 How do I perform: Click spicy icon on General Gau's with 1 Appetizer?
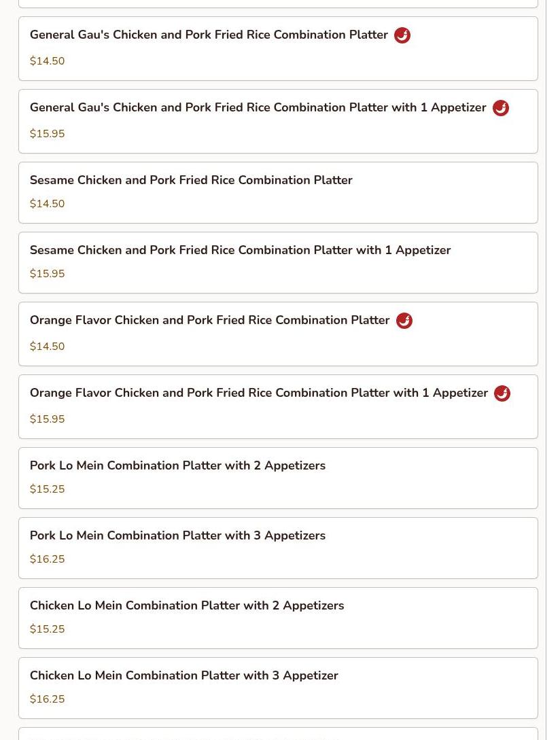pos(501,108)
